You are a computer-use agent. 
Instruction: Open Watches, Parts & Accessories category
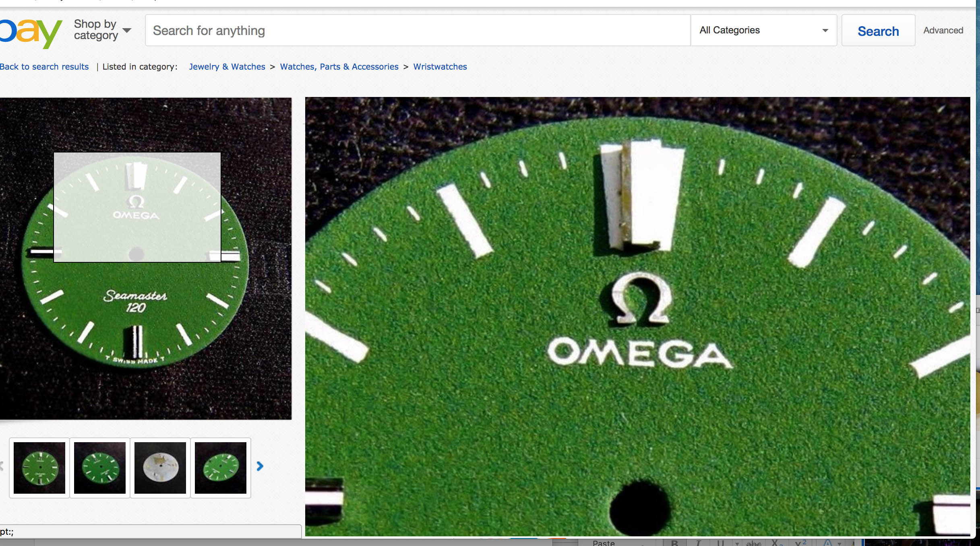[339, 67]
